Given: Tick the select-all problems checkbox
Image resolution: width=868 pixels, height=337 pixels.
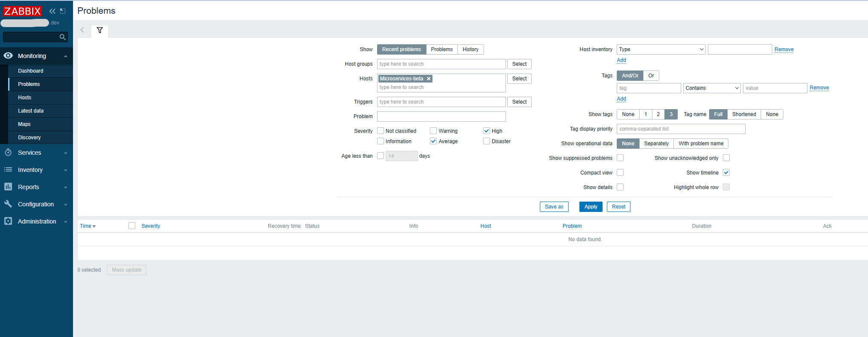Looking at the screenshot, I should [x=132, y=226].
